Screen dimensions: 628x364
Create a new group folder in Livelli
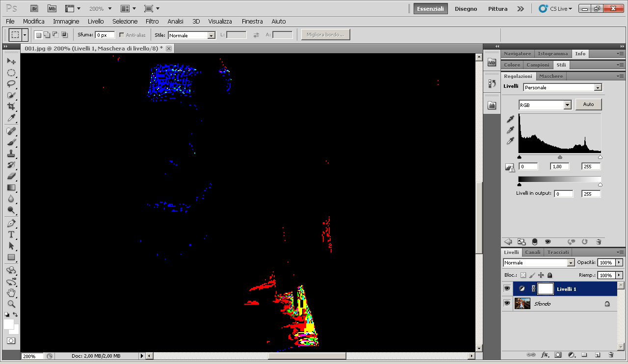(584, 354)
